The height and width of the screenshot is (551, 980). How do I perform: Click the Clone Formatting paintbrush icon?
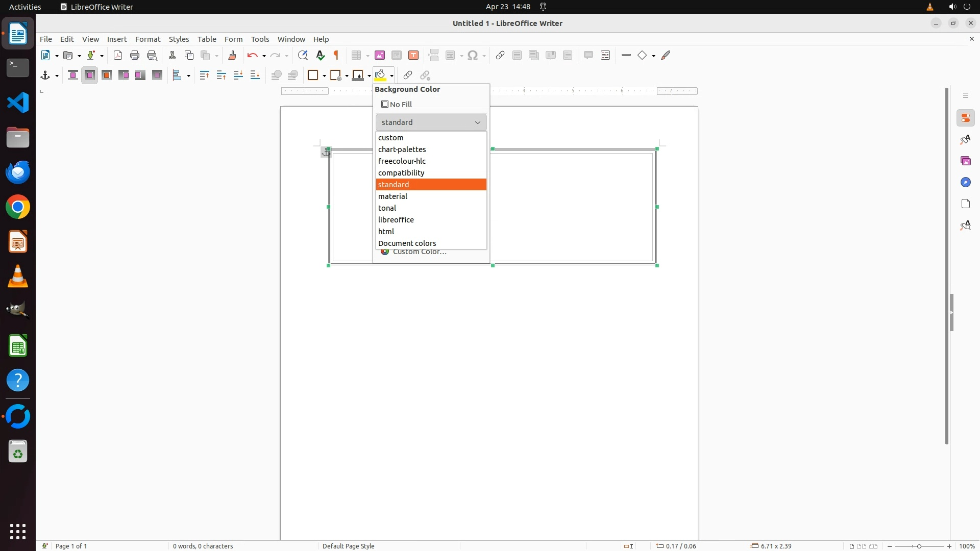[232, 56]
